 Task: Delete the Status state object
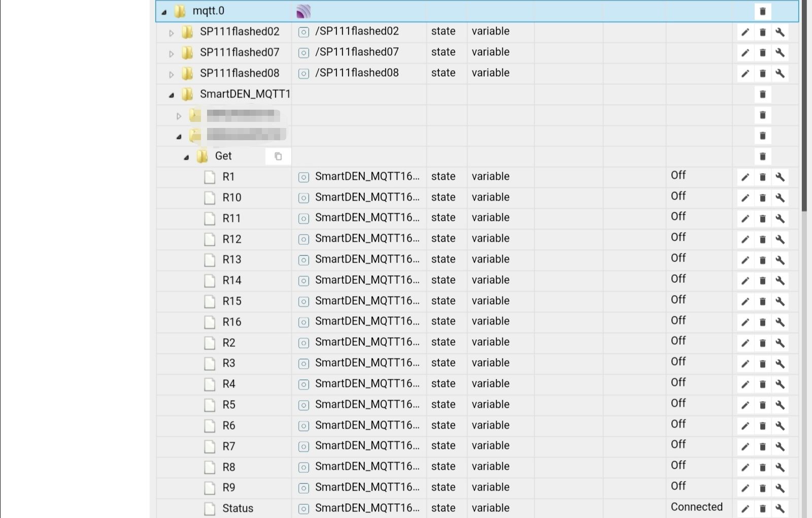[762, 508]
